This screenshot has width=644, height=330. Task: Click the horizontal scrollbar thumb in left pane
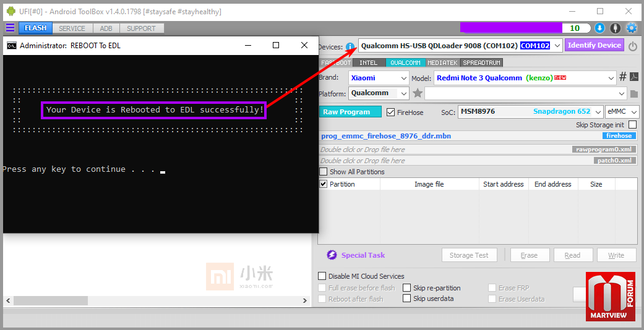pos(51,301)
